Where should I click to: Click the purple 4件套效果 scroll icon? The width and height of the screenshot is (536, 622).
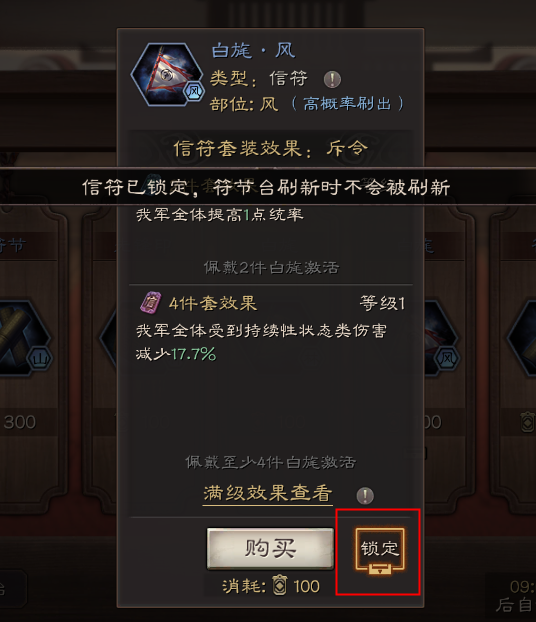click(x=150, y=303)
